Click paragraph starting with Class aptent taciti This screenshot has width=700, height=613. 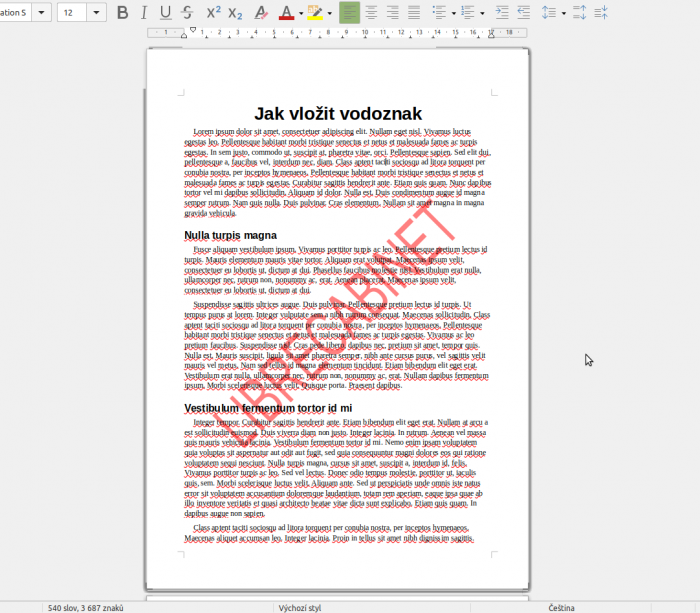tap(329, 533)
